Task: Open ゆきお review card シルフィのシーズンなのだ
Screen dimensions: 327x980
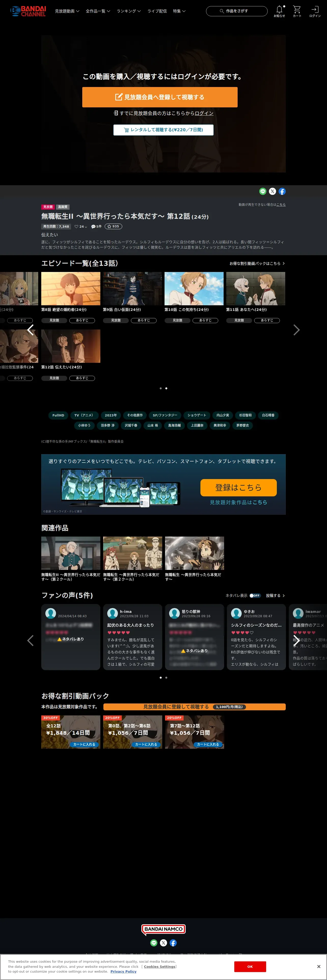Action: point(256,637)
